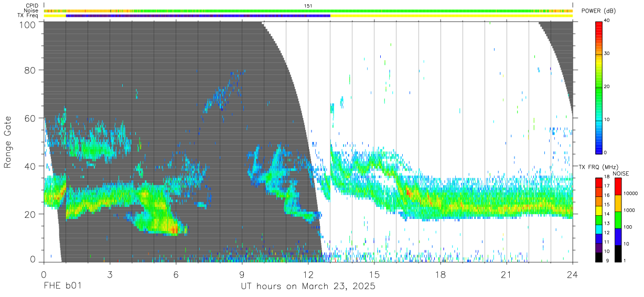Click the Range Gate y-axis title
The width and height of the screenshot is (644, 297).
point(8,142)
